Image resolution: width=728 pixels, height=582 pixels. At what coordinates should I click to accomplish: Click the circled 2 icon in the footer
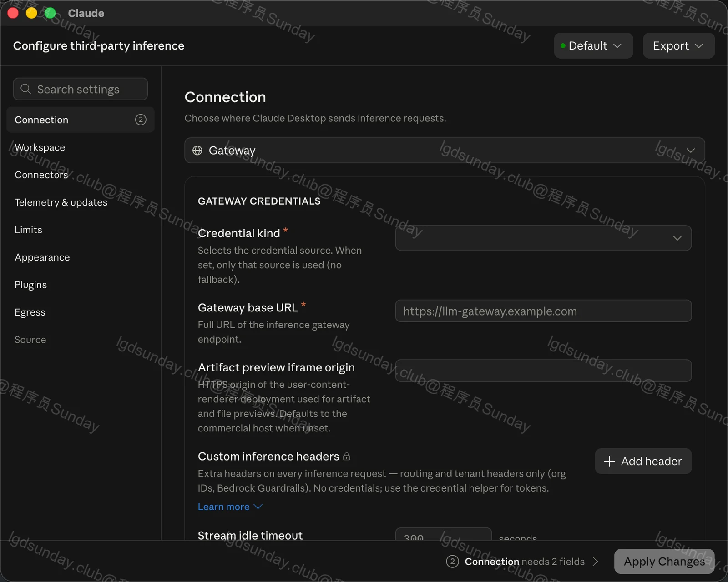452,562
